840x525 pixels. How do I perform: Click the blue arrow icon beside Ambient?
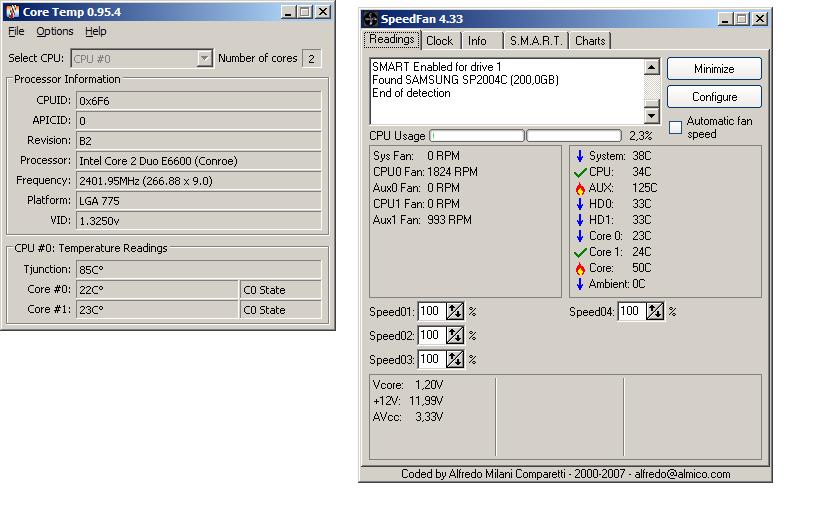[580, 284]
